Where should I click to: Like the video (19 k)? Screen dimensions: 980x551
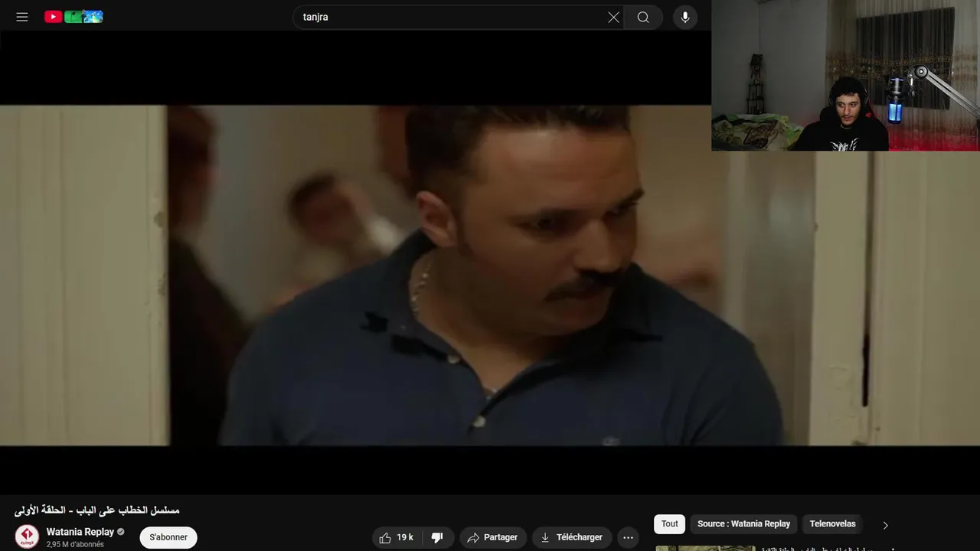pyautogui.click(x=397, y=537)
